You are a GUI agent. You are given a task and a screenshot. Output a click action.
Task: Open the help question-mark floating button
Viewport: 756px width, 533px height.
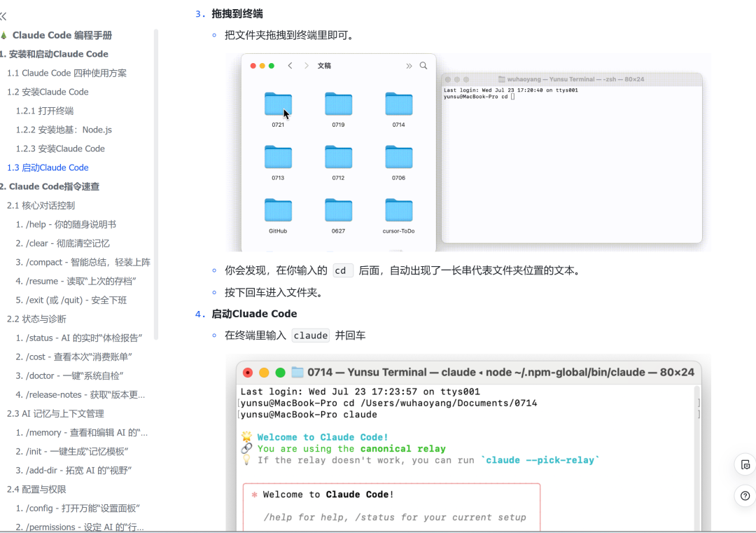coord(745,496)
